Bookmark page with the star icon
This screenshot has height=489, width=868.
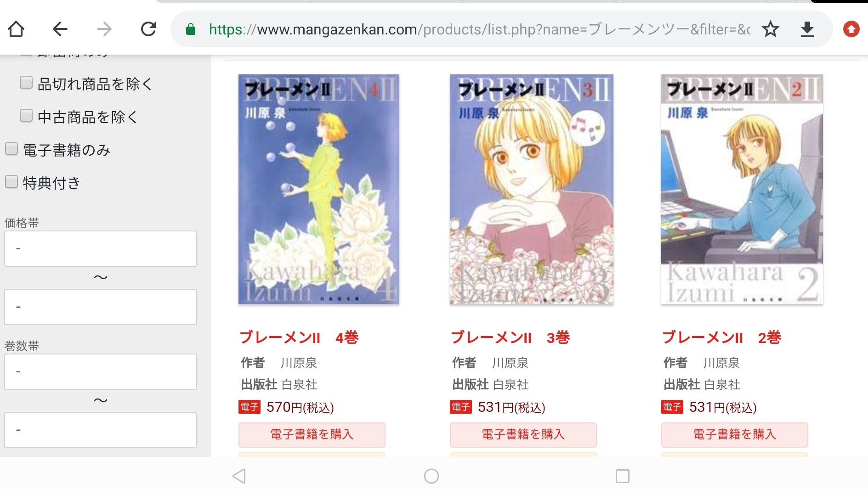tap(771, 29)
